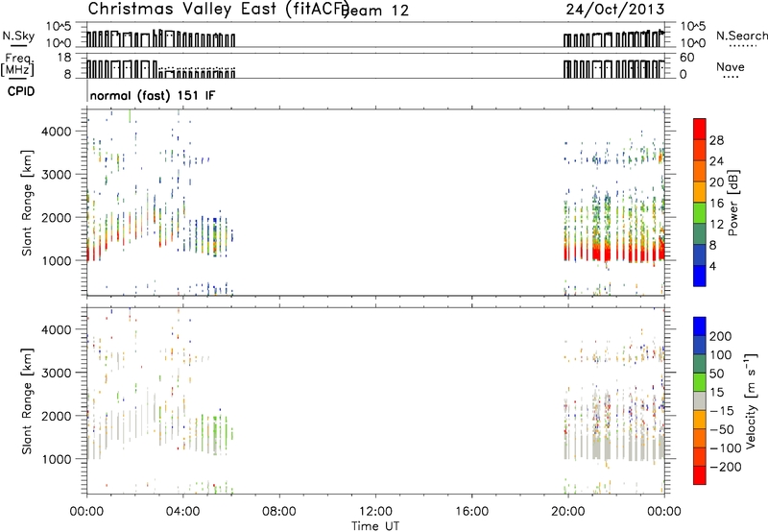Click the '16:00' time tick label
Viewport: 768px width, 532px height.
pyautogui.click(x=471, y=512)
